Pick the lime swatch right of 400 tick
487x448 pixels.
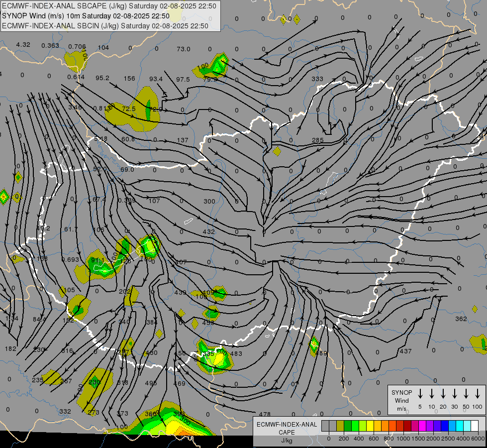click(363, 426)
